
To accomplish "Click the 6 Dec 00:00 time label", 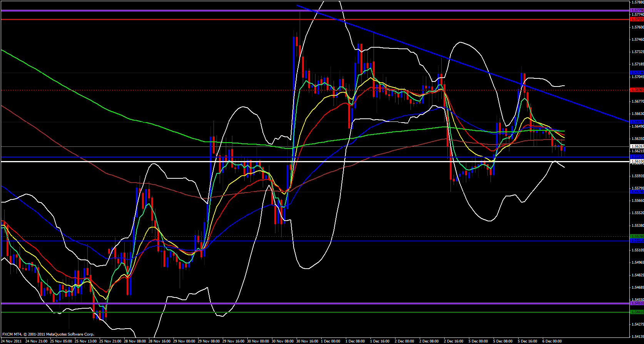I will (x=552, y=341).
